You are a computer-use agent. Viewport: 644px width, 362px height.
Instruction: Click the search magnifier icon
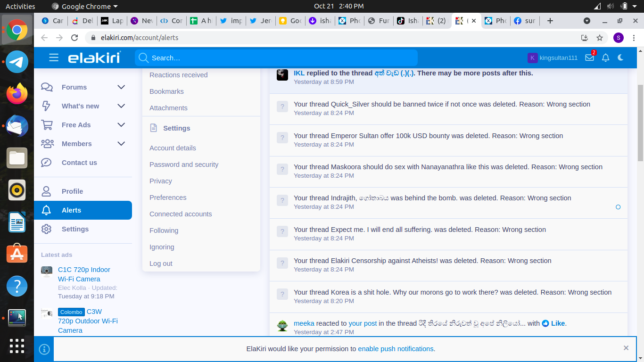click(143, 58)
